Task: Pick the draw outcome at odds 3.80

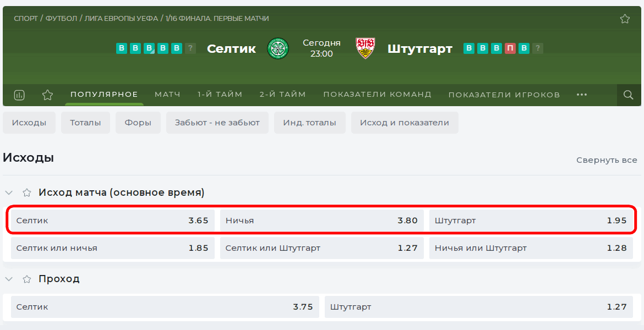Action: [x=322, y=220]
